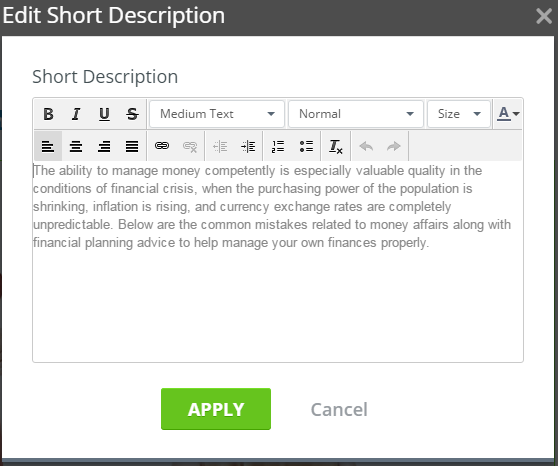Viewport: 558px width, 466px height.
Task: Apply strikethrough to text
Action: (132, 114)
